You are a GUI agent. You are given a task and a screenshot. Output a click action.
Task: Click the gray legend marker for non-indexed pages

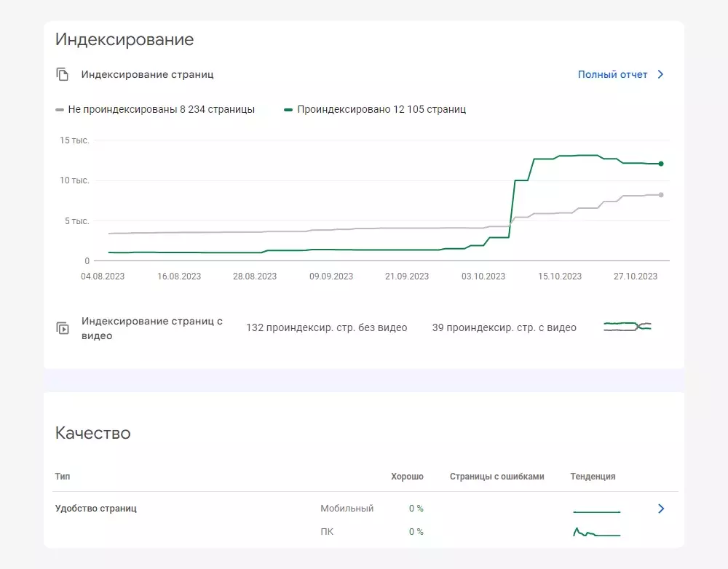[60, 109]
